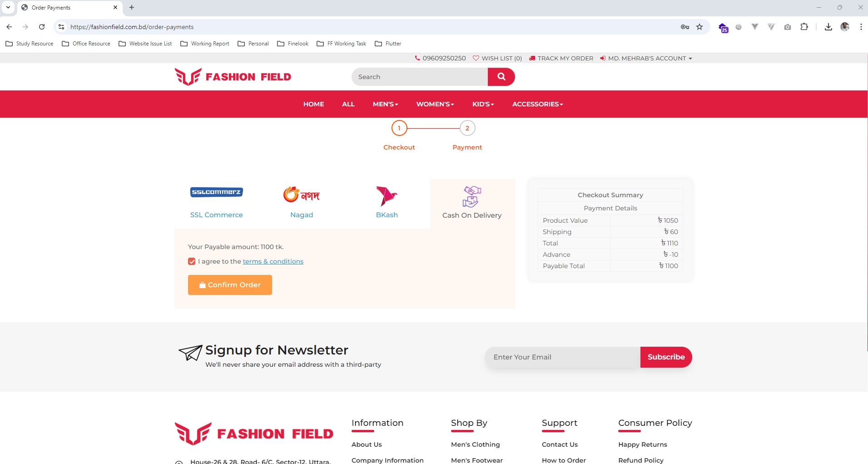This screenshot has width=868, height=464.
Task: Click Payable Total value ৳1100
Action: [x=669, y=266]
